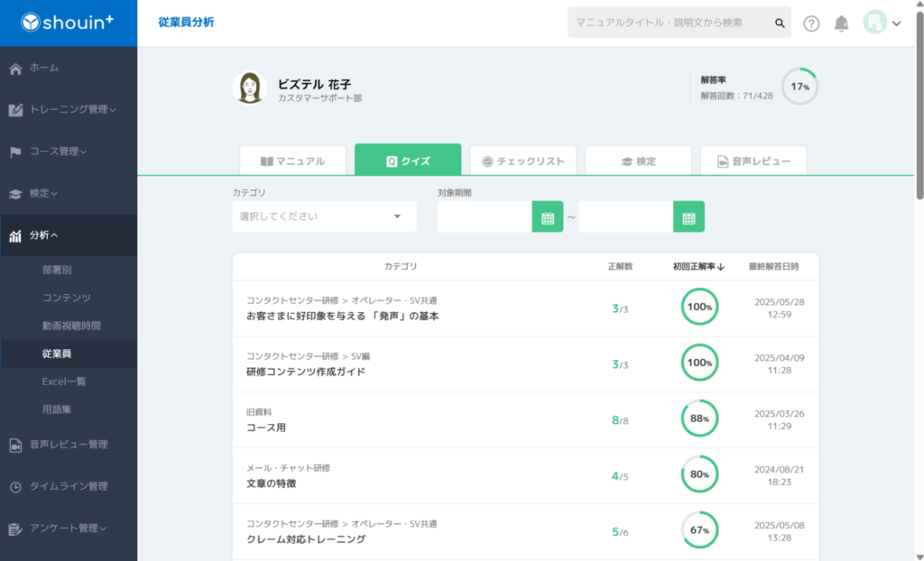This screenshot has width=924, height=561.
Task: Sort by the 初回正解率 column header
Action: click(x=698, y=267)
